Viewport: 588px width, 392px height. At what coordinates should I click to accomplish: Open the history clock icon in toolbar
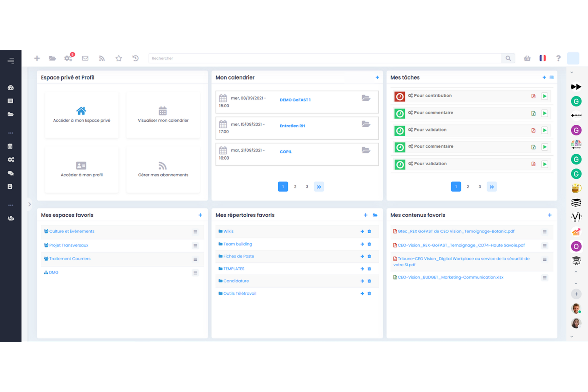[x=135, y=58]
